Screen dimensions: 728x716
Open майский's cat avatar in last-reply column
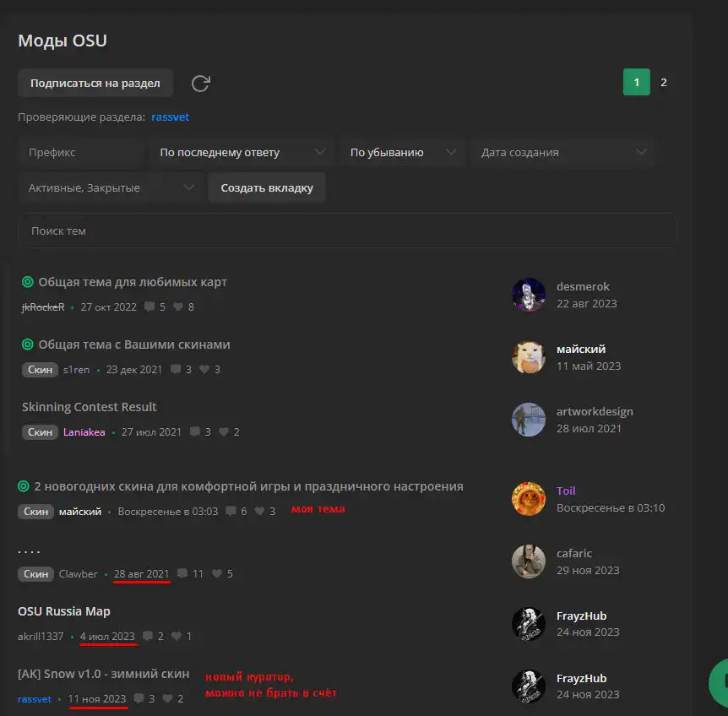point(529,357)
